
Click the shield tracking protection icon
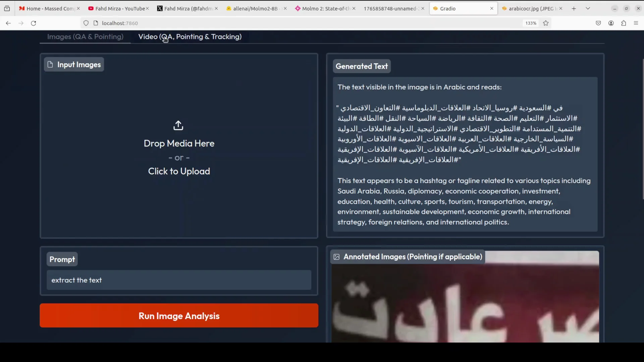click(86, 23)
